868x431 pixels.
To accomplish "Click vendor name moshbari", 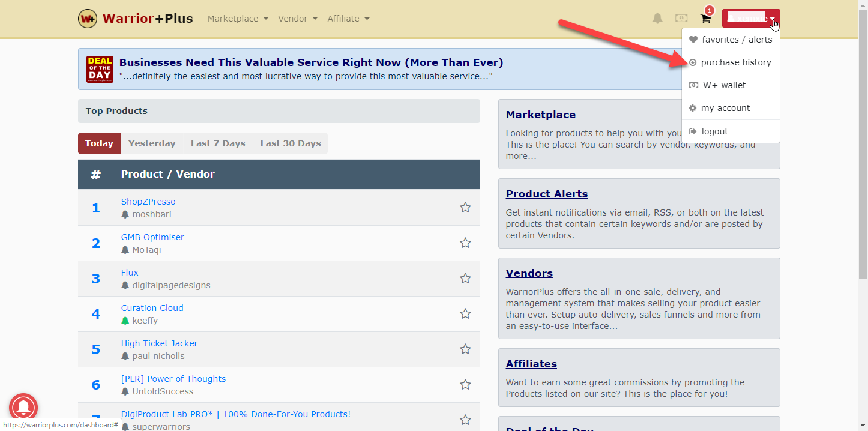I will point(152,214).
